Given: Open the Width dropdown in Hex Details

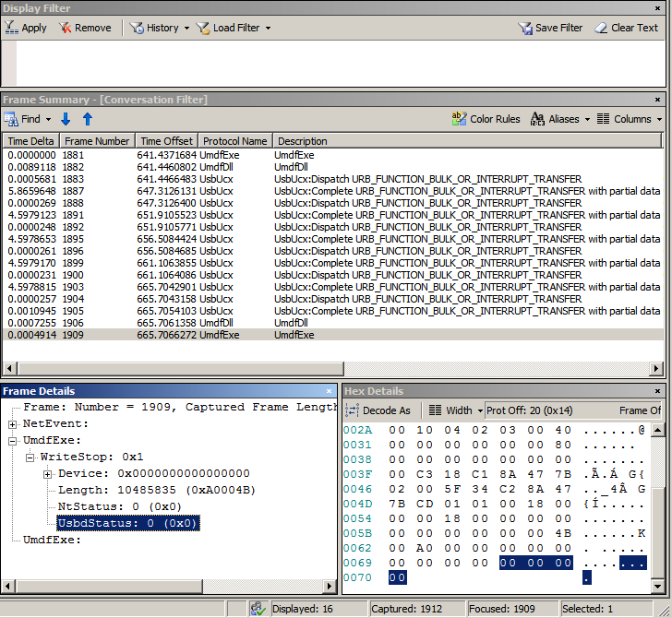Looking at the screenshot, I should pyautogui.click(x=458, y=410).
